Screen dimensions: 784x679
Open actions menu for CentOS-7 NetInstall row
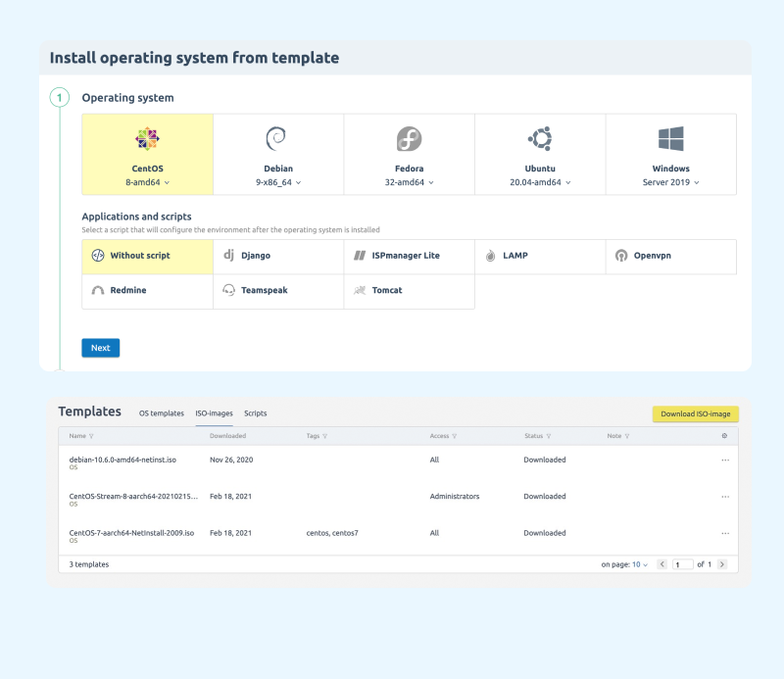click(x=725, y=533)
